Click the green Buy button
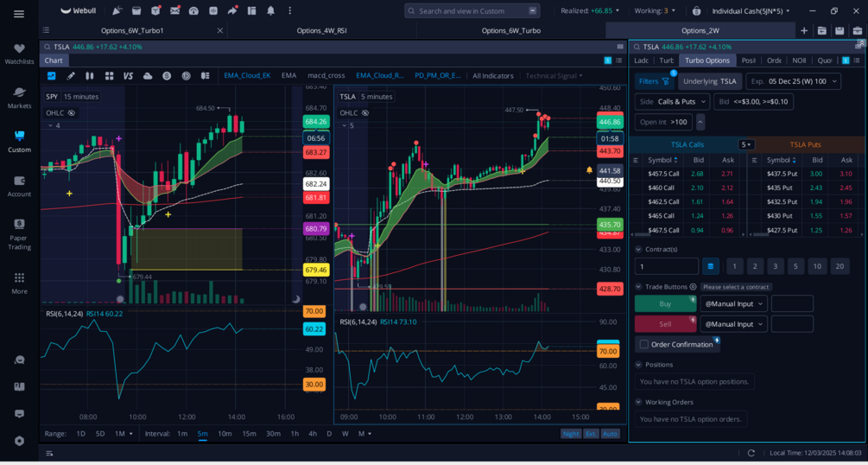The height and width of the screenshot is (465, 868). pyautogui.click(x=665, y=303)
